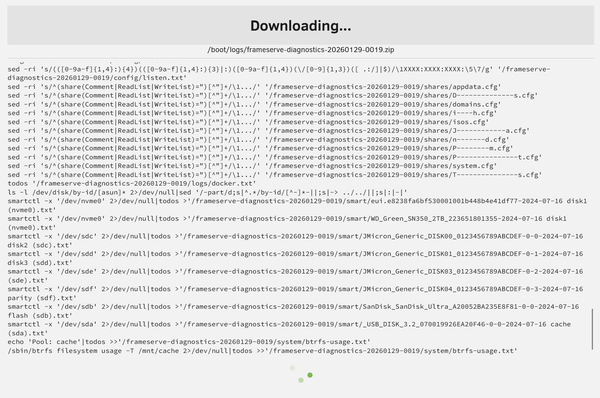Select the smartctl '/dev/sde' line
This screenshot has width=600, height=398.
[x=295, y=276]
